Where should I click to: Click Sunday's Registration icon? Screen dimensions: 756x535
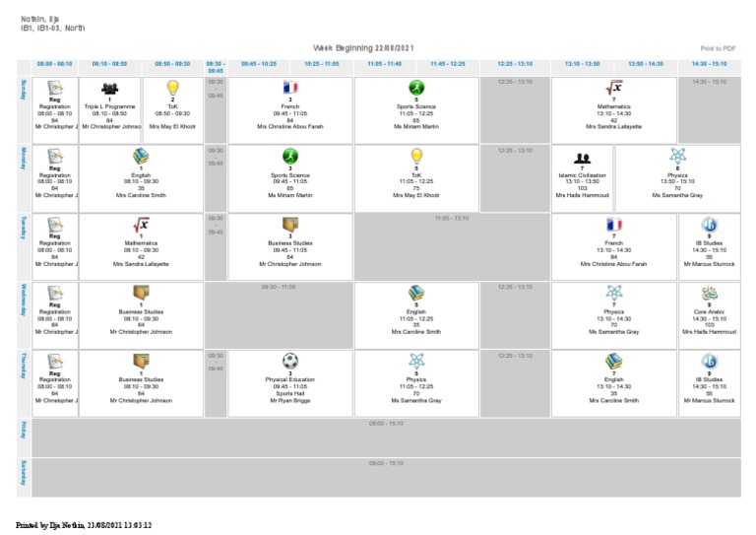(x=55, y=88)
